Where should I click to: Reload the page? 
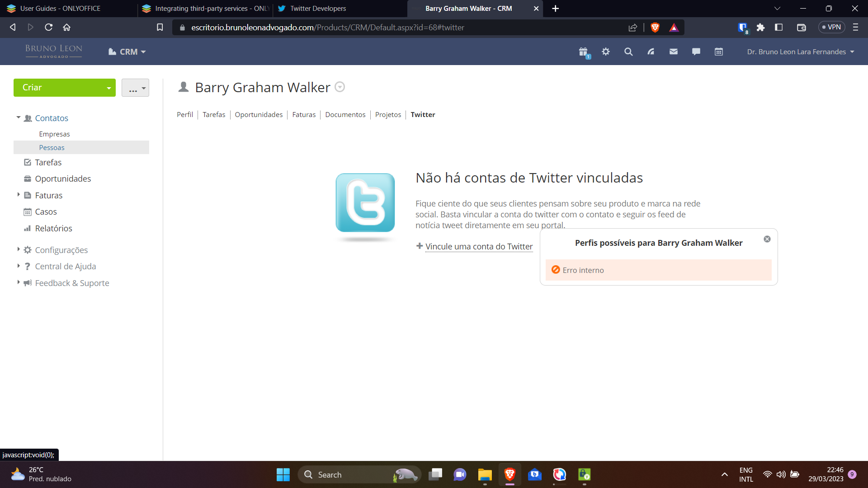coord(49,28)
